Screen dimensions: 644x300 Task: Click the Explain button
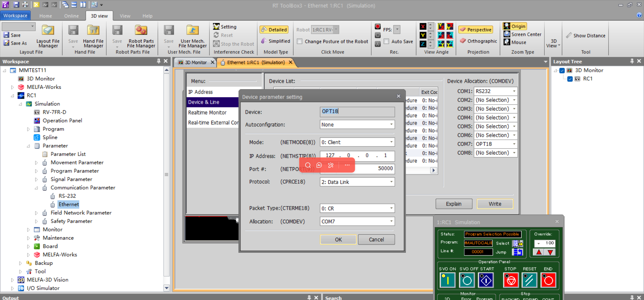(x=454, y=204)
